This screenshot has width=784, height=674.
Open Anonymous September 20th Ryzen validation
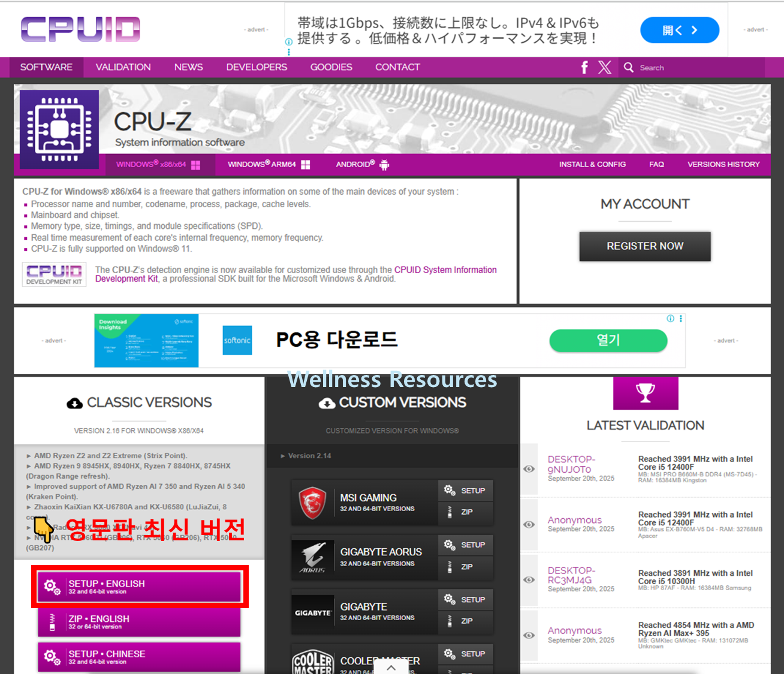pyautogui.click(x=575, y=631)
